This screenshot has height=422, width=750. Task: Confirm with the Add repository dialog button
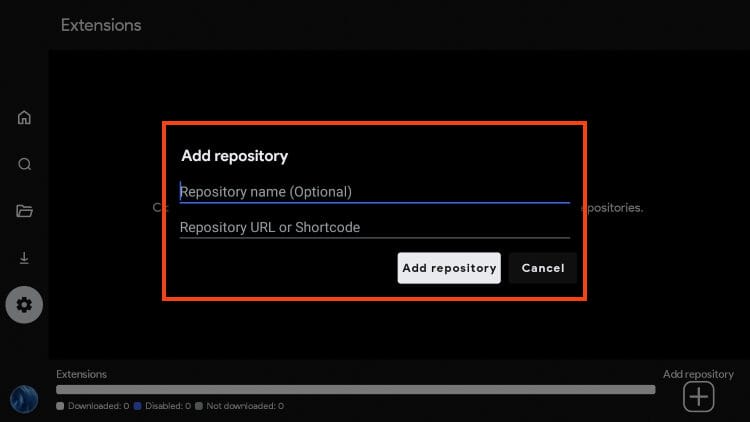coord(449,268)
